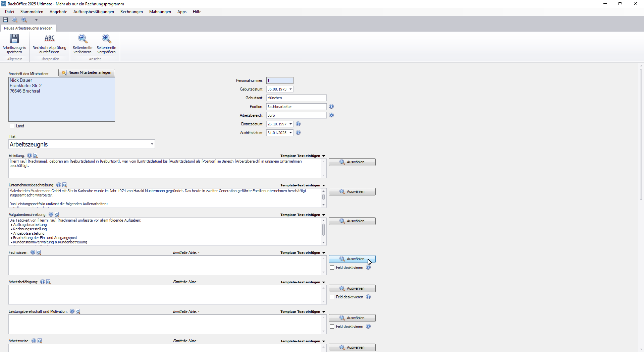Viewport: 644px width, 352px height.
Task: Click the info icon next to Position field
Action: [331, 107]
